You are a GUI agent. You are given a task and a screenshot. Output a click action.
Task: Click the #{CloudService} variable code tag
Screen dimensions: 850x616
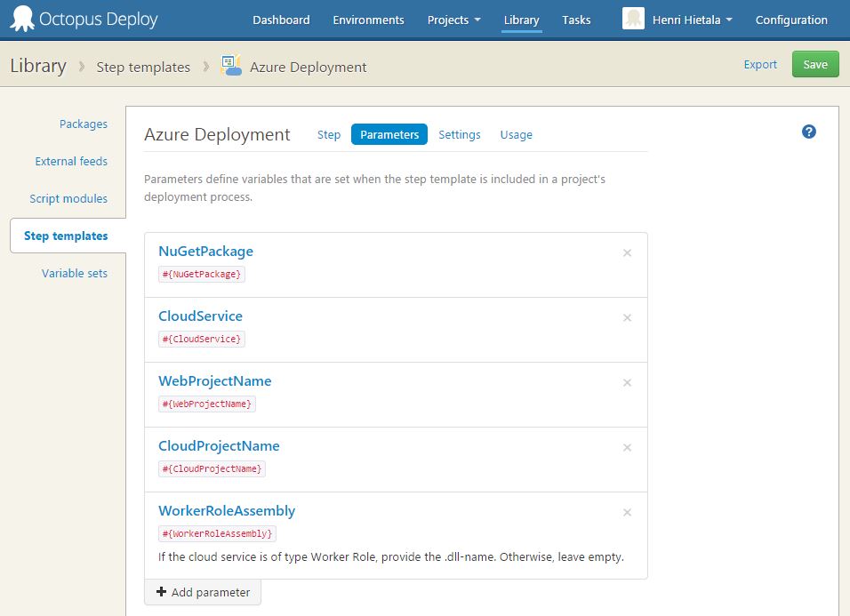pos(202,340)
